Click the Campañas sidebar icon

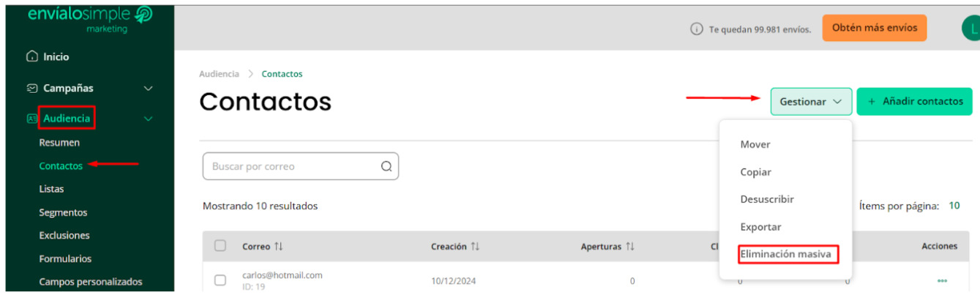click(x=31, y=89)
